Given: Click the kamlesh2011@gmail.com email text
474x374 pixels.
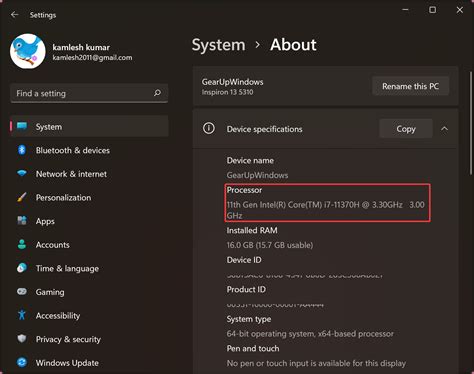Looking at the screenshot, I should pos(92,58).
